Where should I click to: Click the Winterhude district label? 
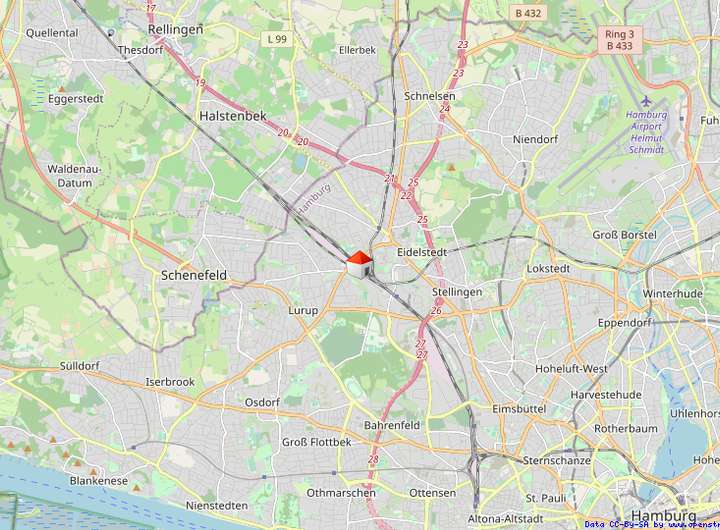click(x=672, y=293)
